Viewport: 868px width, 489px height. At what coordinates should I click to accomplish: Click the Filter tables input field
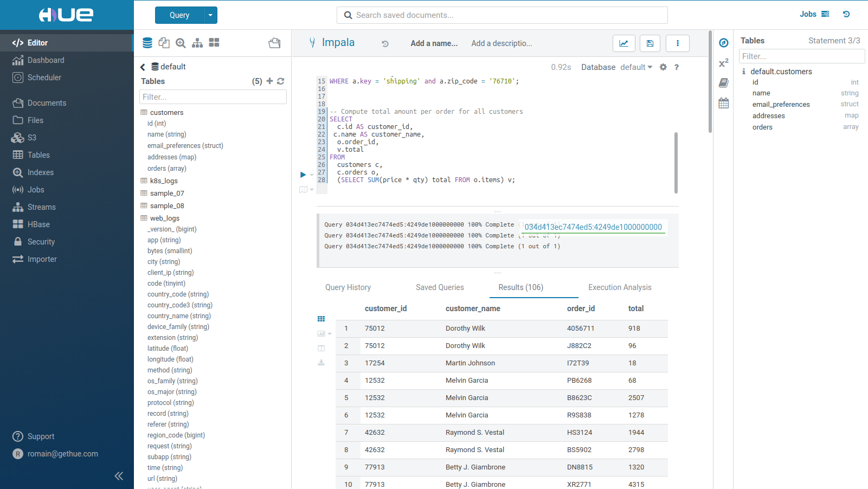pyautogui.click(x=213, y=96)
